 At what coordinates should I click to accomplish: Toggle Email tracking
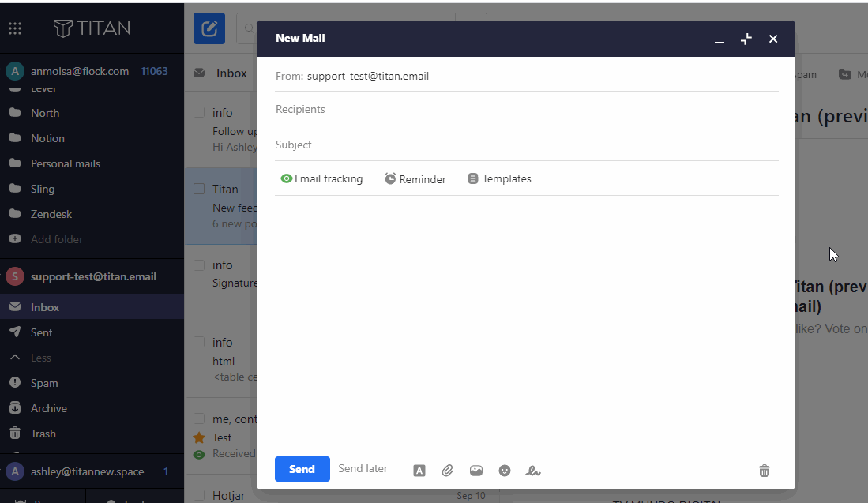point(321,178)
